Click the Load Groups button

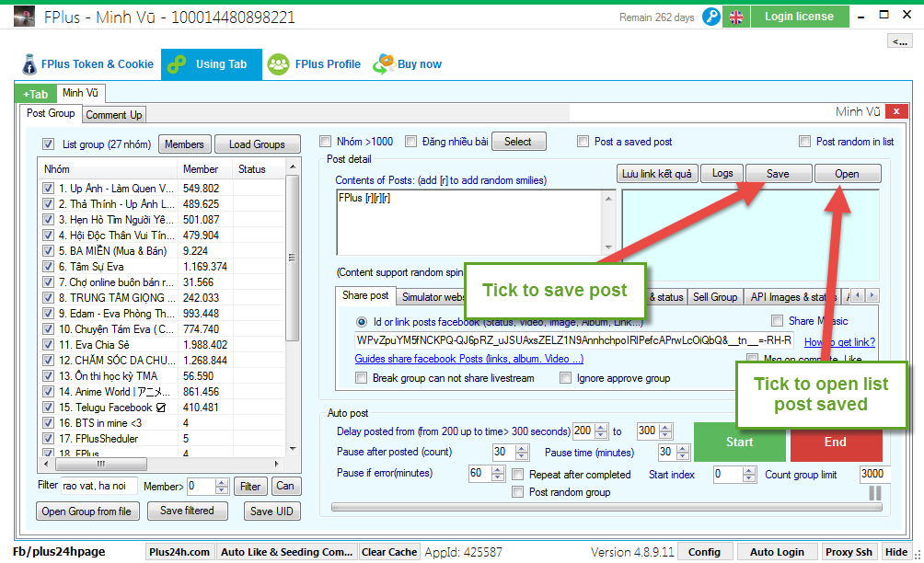pos(257,144)
